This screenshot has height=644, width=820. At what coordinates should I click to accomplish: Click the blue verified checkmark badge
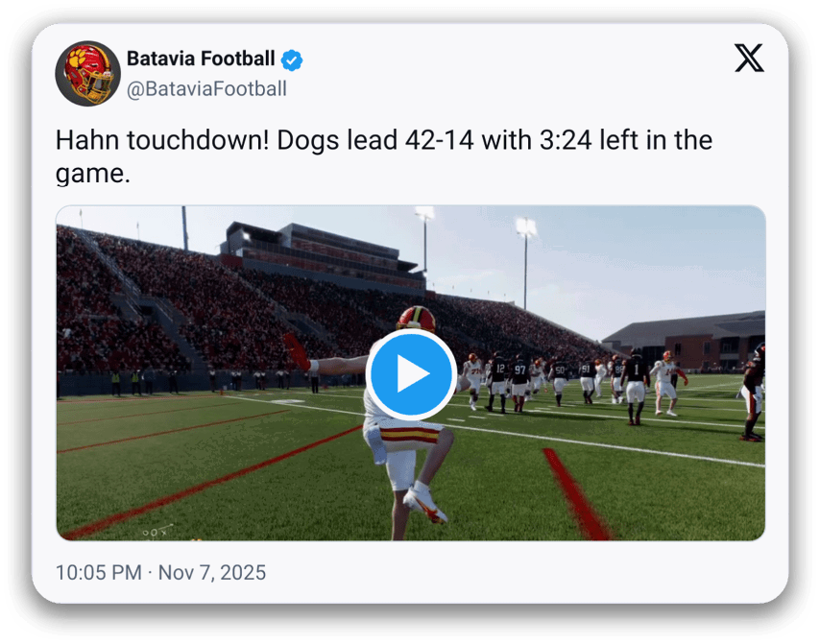[x=292, y=60]
